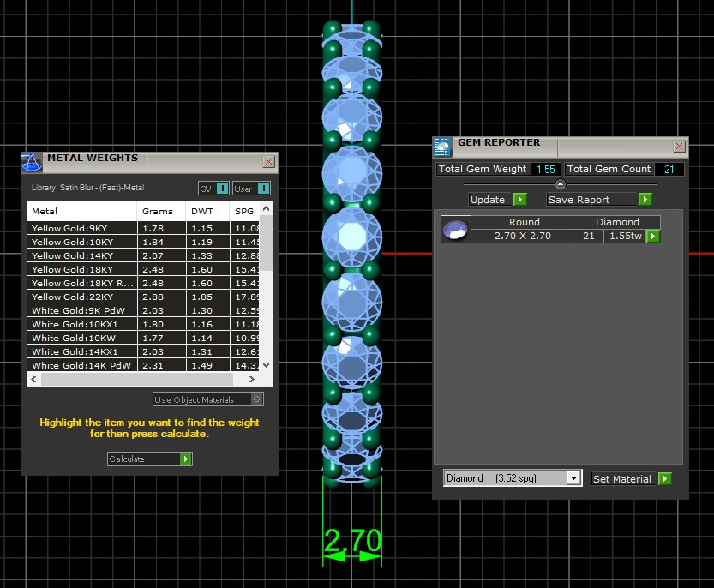714x588 pixels.
Task: Click the 1.55tw weight cell
Action: (625, 236)
